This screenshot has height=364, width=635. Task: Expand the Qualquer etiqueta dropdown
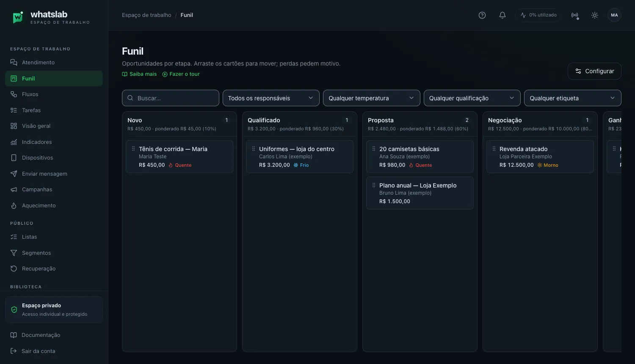pyautogui.click(x=573, y=98)
